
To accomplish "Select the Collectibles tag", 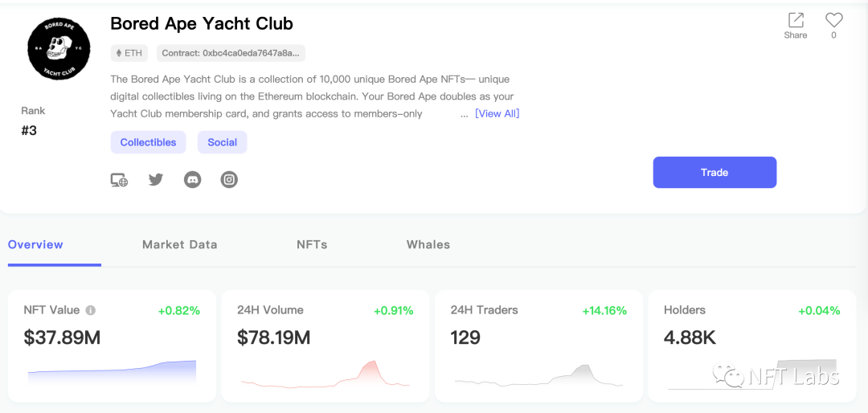I will (x=149, y=142).
